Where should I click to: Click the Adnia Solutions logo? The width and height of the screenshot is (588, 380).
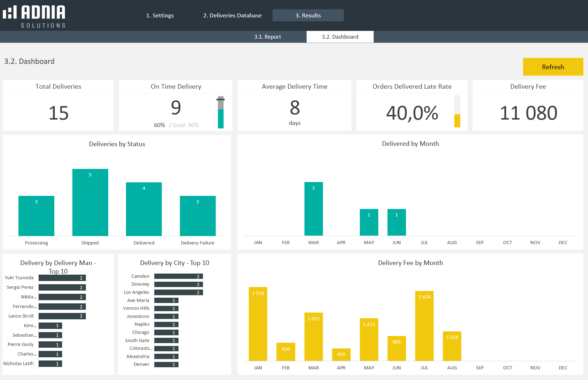pyautogui.click(x=34, y=16)
